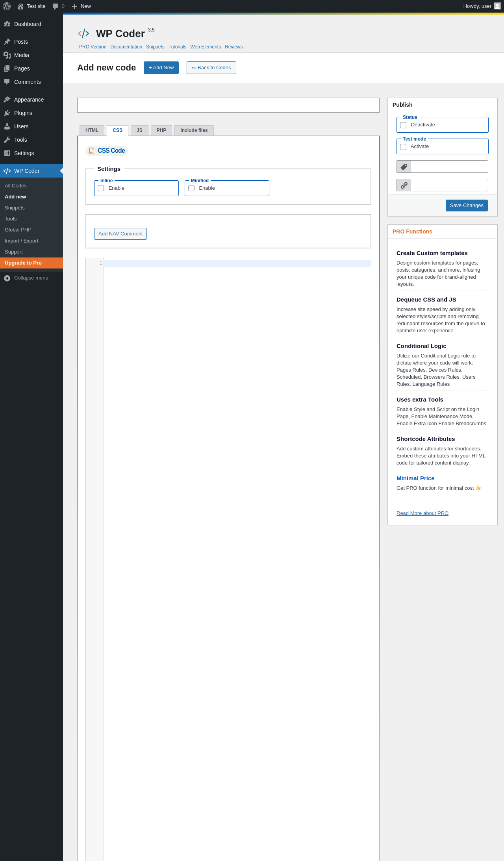The height and width of the screenshot is (861, 504).
Task: Click the Dashboard gauge icon
Action: coord(7,24)
